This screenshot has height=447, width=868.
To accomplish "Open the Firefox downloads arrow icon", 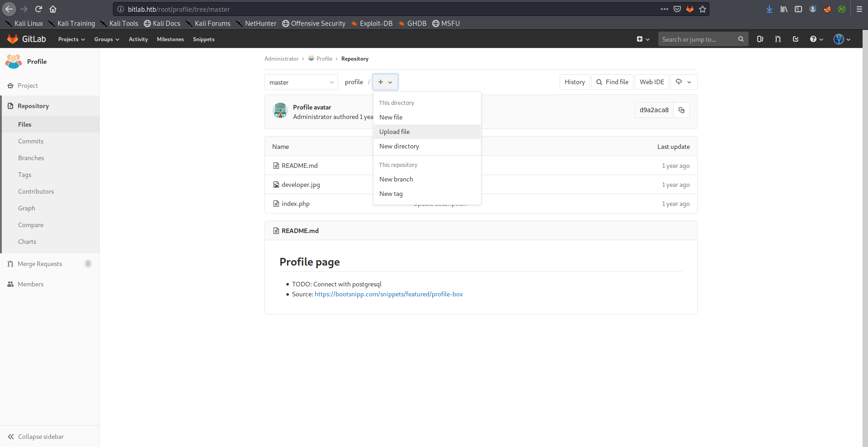I will point(769,9).
